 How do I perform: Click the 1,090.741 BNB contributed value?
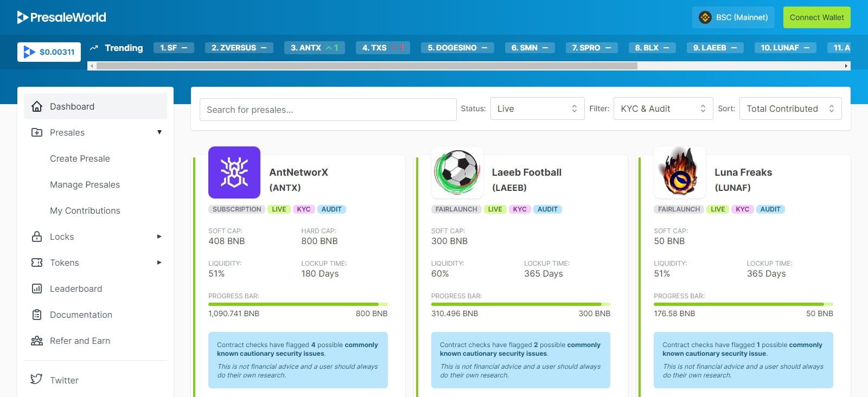tap(234, 313)
